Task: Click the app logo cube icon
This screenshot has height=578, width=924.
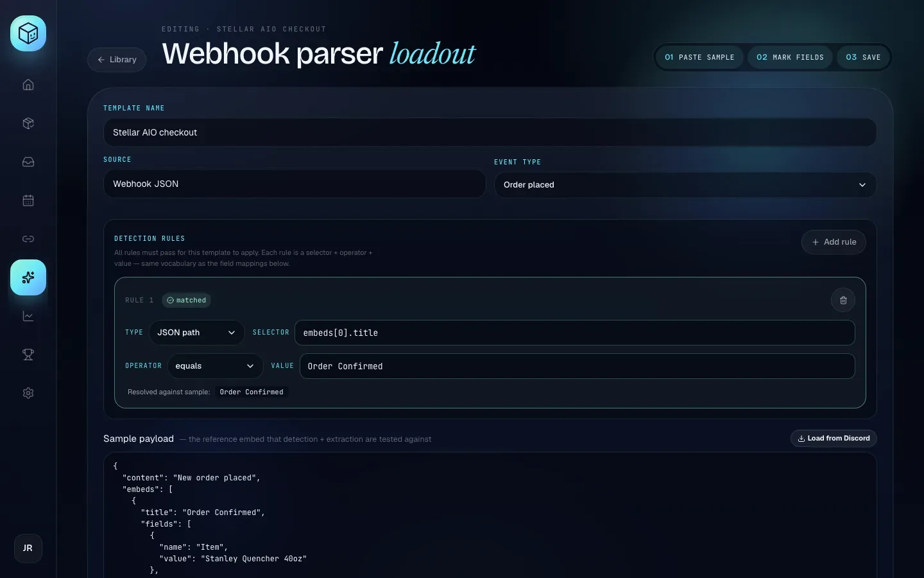Action: pos(28,33)
